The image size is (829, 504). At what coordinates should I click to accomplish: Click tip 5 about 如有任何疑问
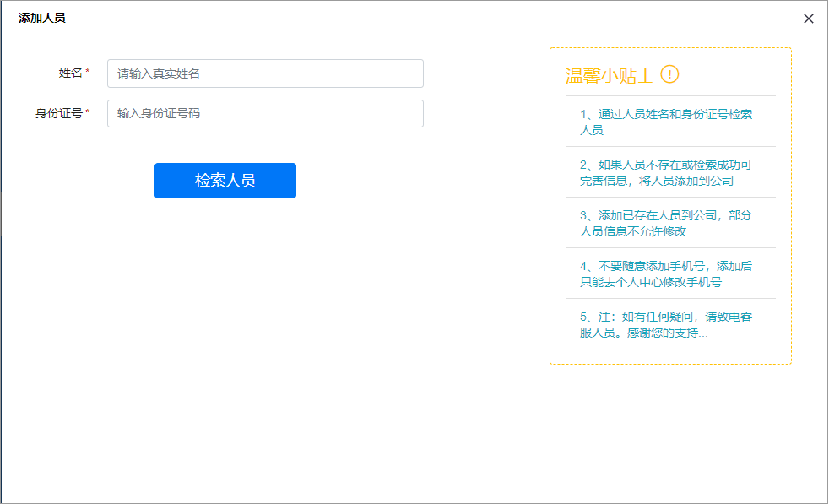tap(666, 325)
